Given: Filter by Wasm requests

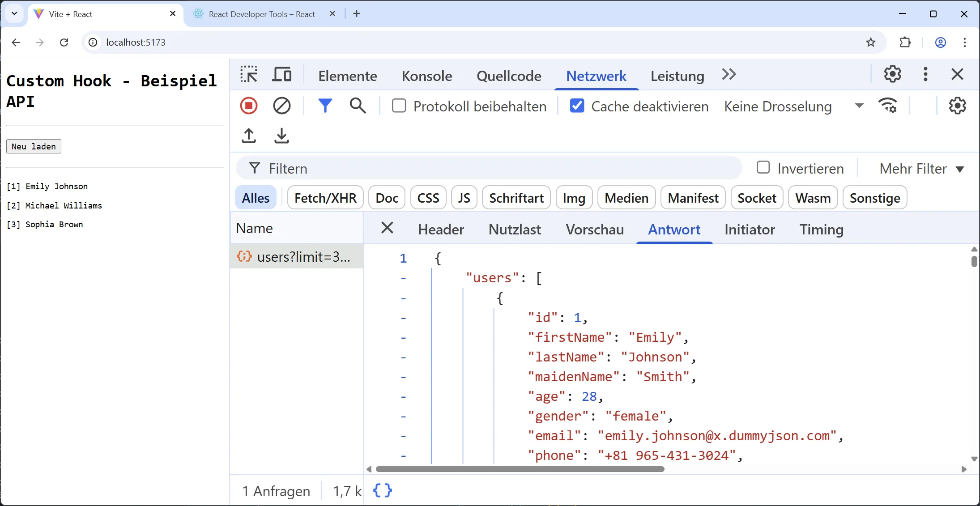Looking at the screenshot, I should (813, 198).
